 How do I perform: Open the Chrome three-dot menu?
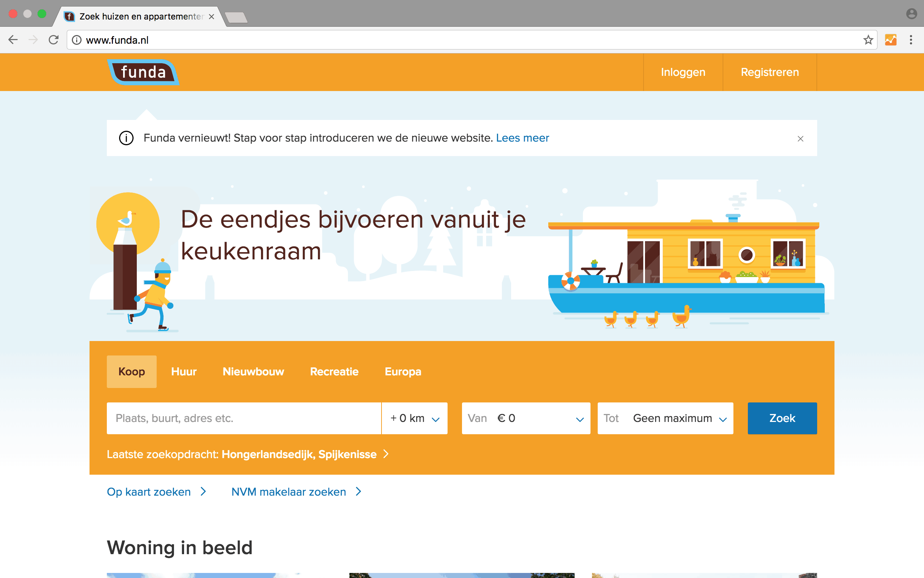(911, 40)
